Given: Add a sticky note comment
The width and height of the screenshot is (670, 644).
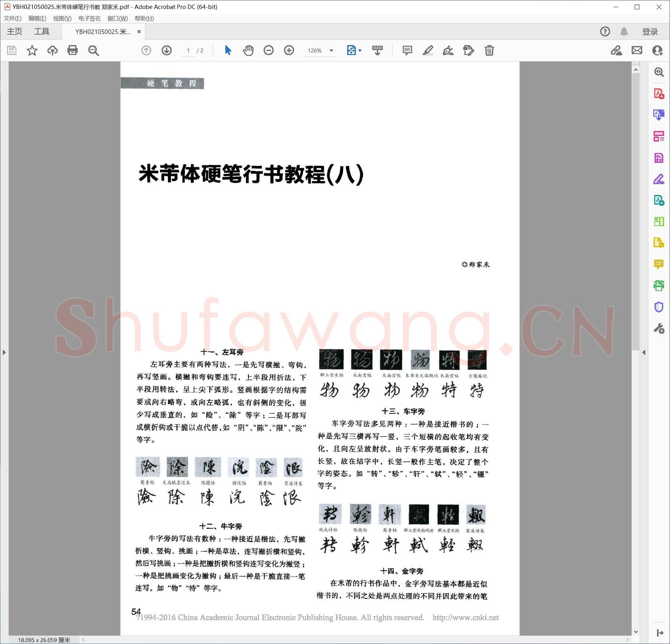Looking at the screenshot, I should click(408, 50).
